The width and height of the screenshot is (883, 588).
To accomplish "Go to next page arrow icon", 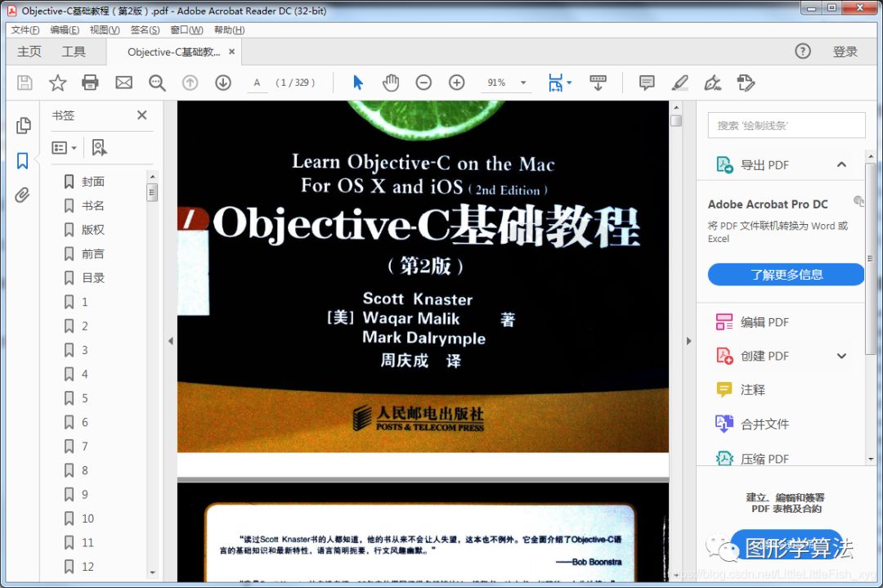I will click(x=223, y=83).
